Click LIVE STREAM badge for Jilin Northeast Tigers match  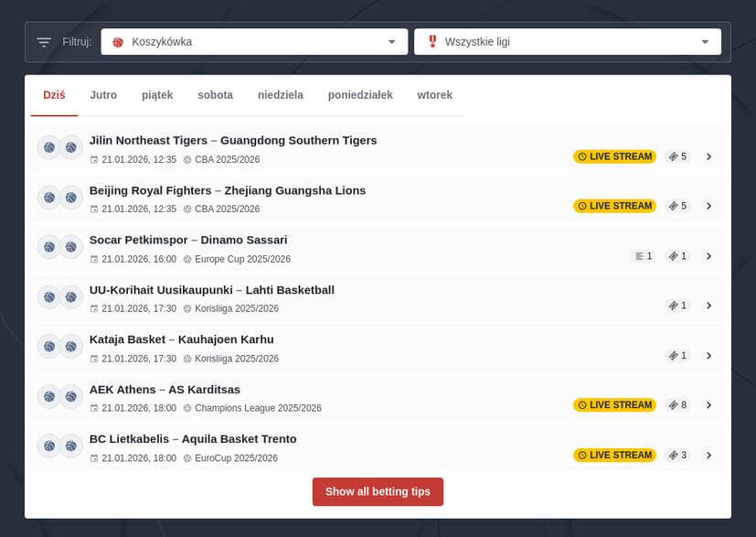614,156
